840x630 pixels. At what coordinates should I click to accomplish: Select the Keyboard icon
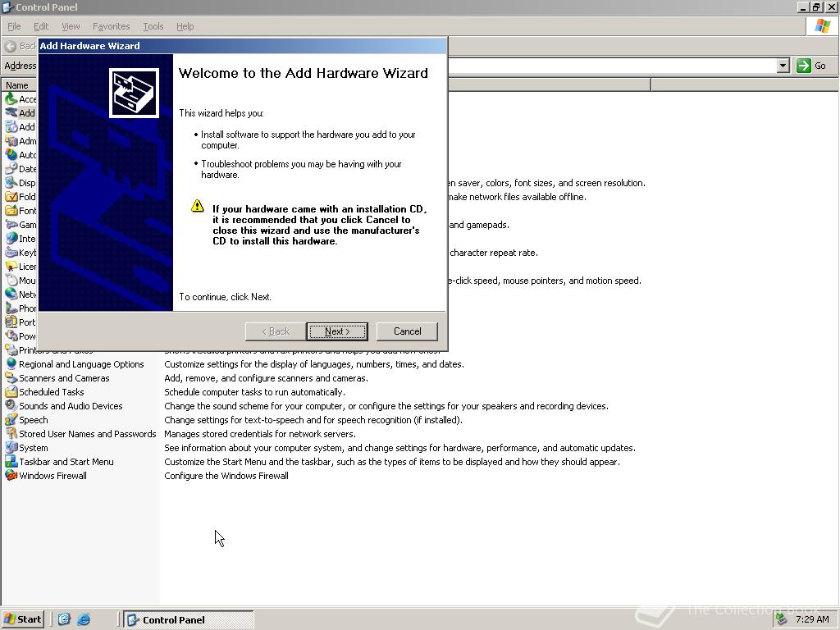tap(11, 252)
